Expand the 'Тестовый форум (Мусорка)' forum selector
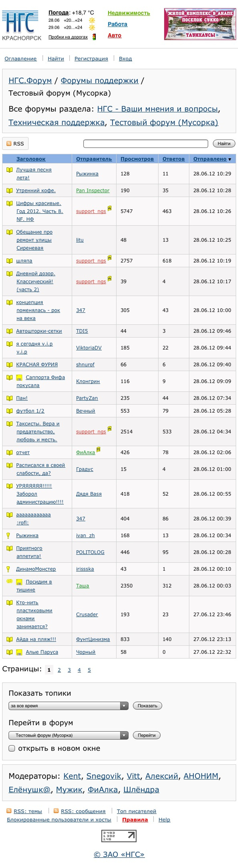The width and height of the screenshot is (238, 868). click(68, 735)
